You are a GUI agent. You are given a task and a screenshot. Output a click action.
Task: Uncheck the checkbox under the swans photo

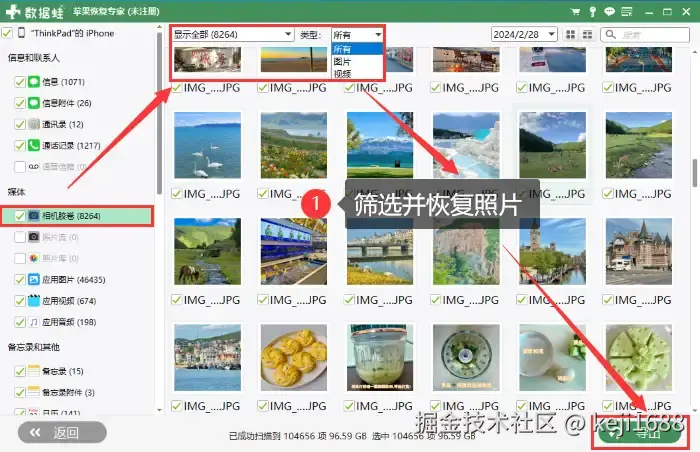pos(177,193)
